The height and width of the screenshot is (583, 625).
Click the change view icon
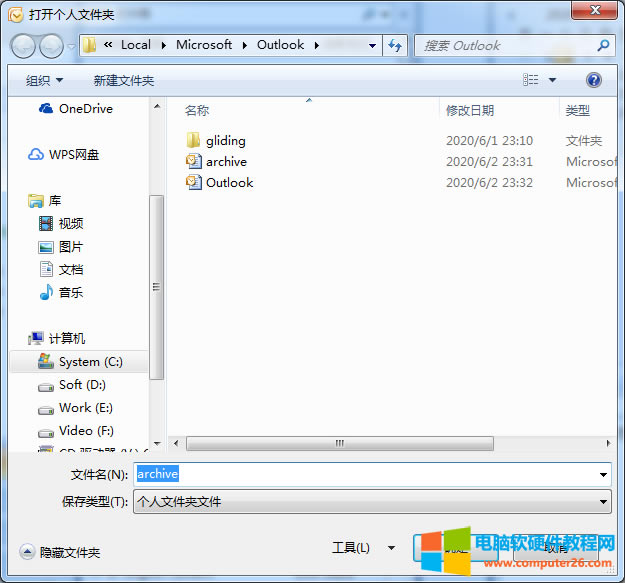click(531, 80)
